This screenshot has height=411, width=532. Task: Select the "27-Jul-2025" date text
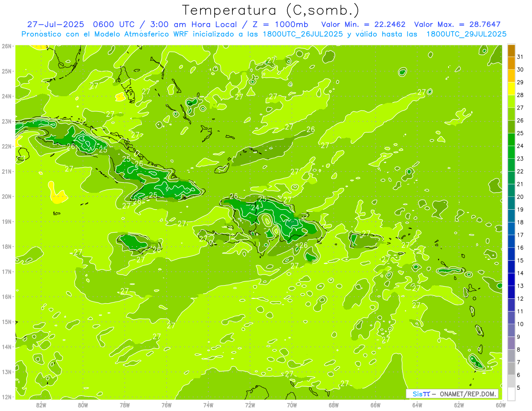55,24
